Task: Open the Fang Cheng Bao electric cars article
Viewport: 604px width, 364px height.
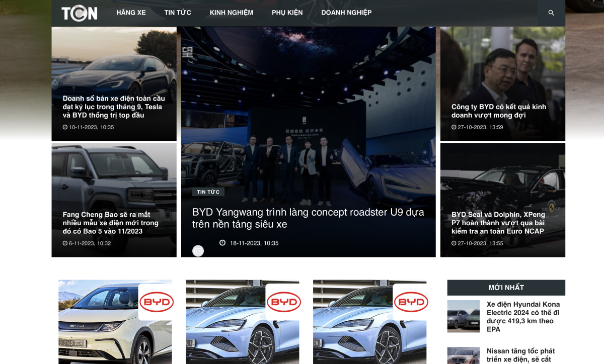Action: click(111, 223)
